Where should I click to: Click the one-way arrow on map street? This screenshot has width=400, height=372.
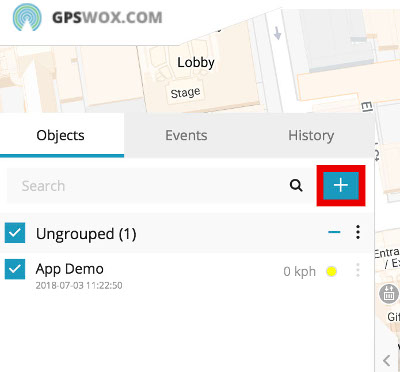pyautogui.click(x=277, y=34)
